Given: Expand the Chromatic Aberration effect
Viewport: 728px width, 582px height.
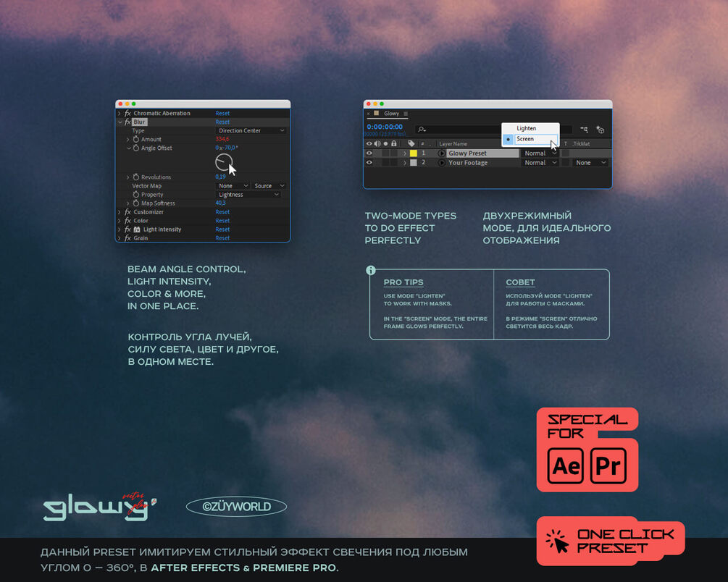Looking at the screenshot, I should 120,113.
